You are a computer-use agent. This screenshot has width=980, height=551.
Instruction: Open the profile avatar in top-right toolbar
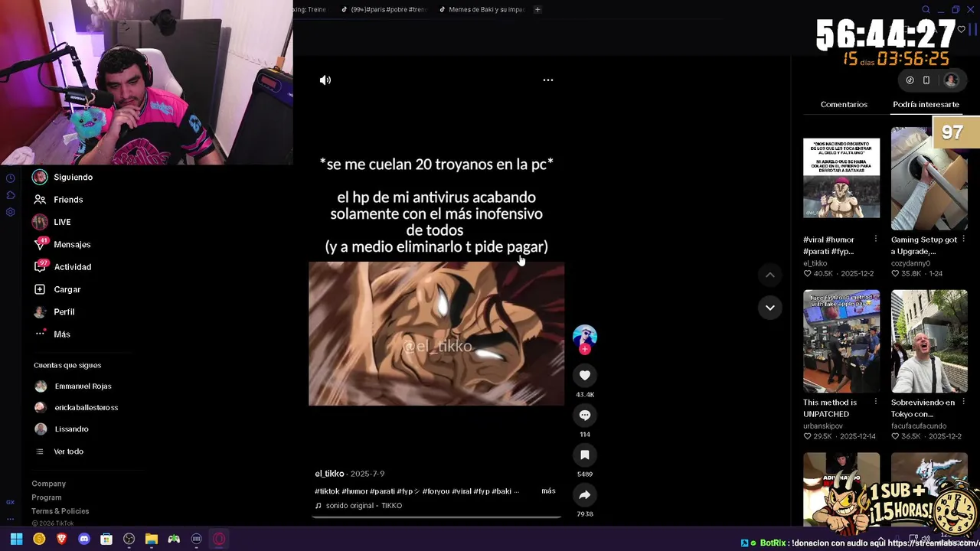pyautogui.click(x=951, y=80)
